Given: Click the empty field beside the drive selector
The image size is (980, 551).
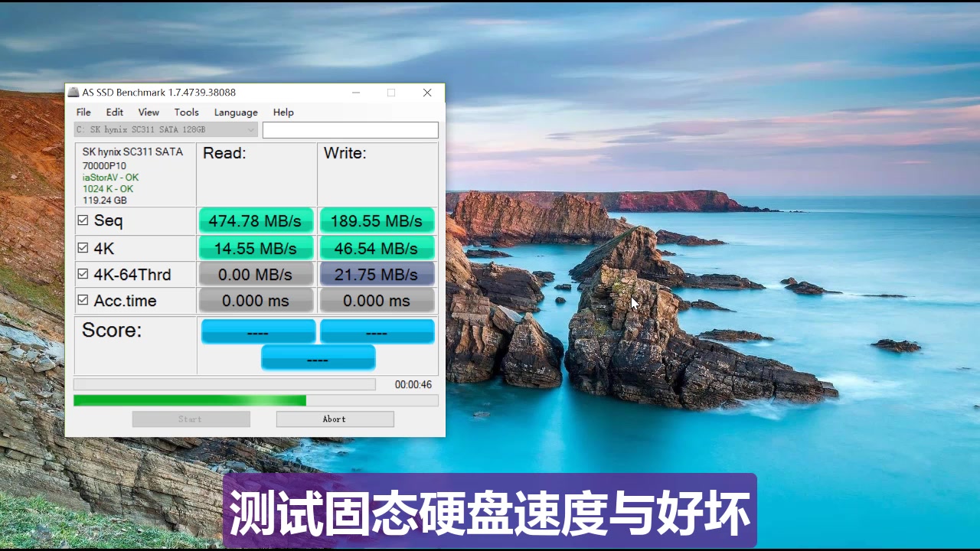Looking at the screenshot, I should [x=350, y=129].
